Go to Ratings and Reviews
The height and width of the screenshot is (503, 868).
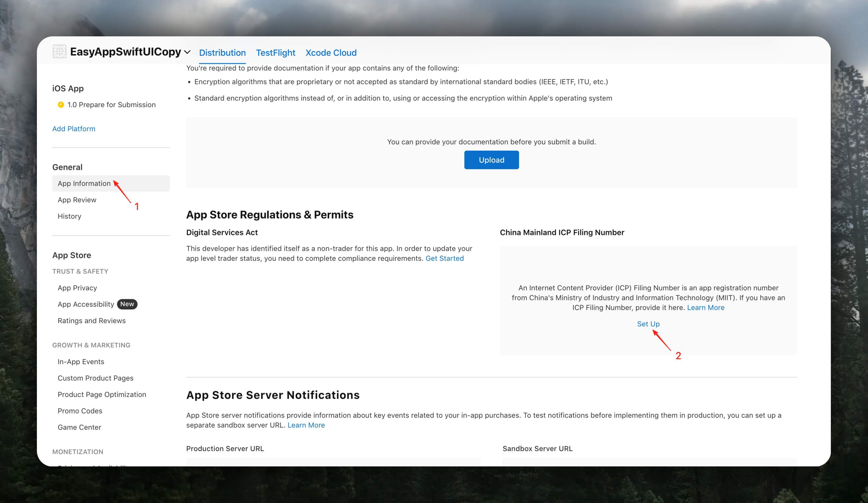[x=91, y=320]
